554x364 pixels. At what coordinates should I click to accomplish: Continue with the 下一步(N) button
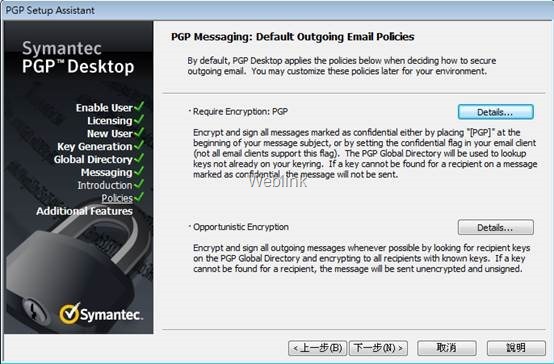pos(378,348)
